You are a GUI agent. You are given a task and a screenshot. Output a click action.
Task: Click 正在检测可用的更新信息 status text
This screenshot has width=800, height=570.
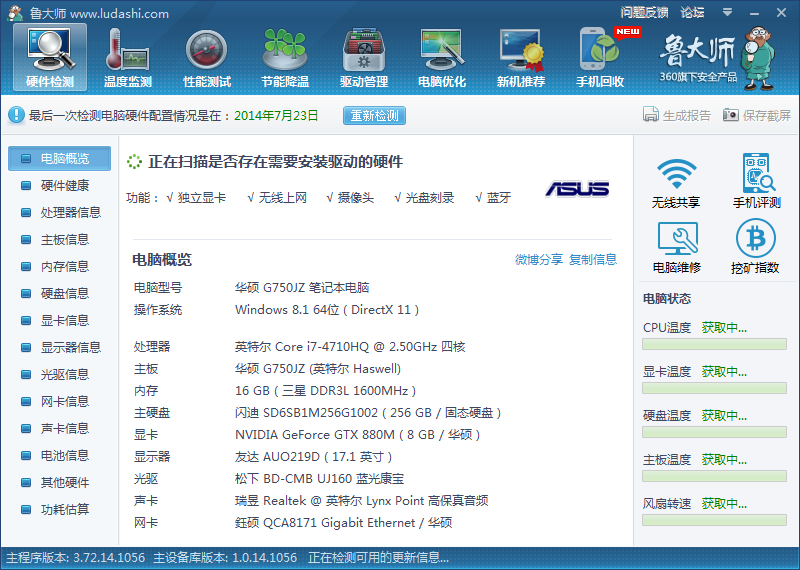[x=378, y=558]
